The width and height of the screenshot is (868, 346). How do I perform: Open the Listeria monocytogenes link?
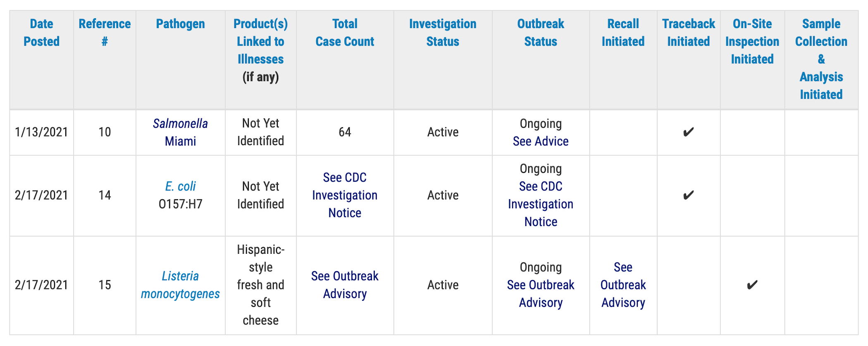(x=180, y=285)
